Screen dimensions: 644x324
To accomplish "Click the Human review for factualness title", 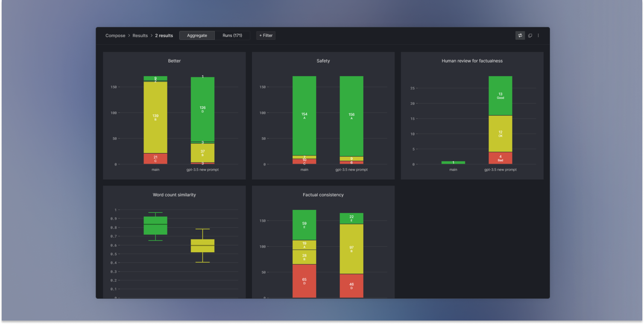I will tap(472, 61).
